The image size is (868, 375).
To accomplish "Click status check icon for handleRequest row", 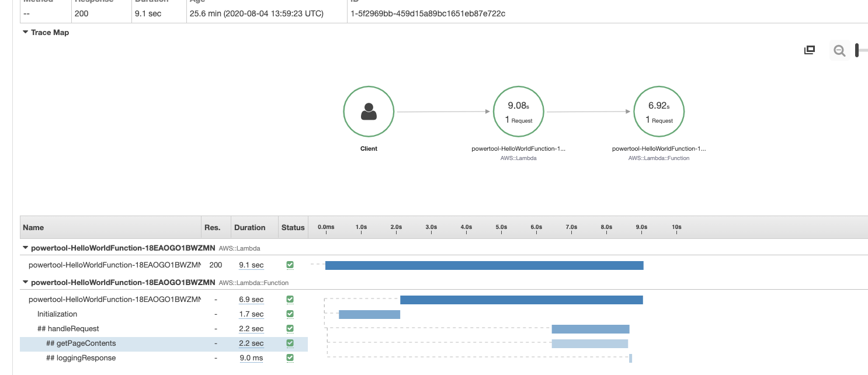I will tap(290, 328).
